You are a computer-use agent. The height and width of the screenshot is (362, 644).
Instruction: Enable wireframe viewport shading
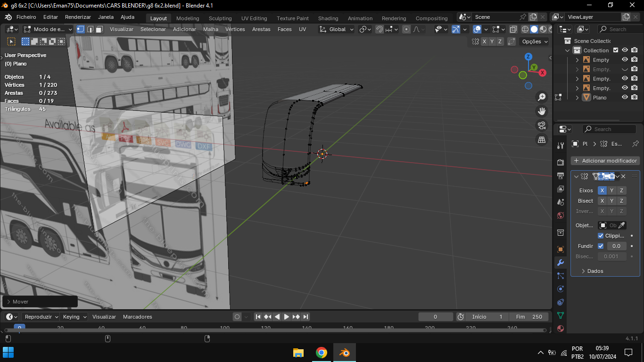click(525, 29)
